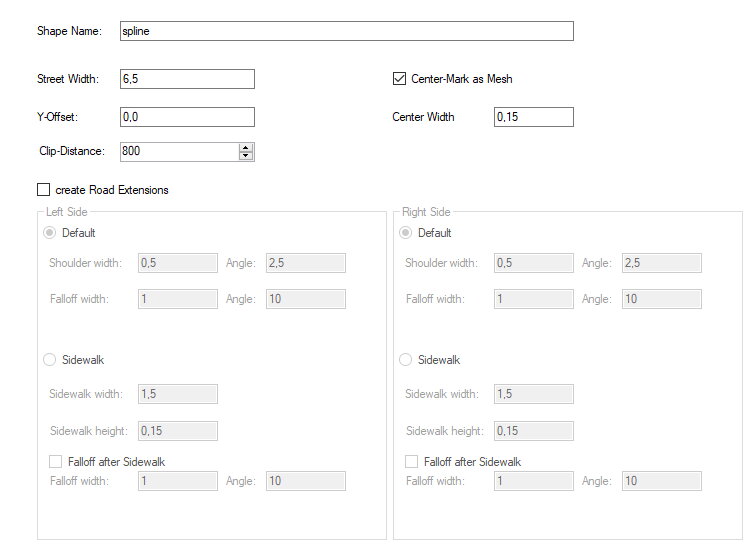Click Right Side Sidewalk width field
746x549 pixels.
tap(533, 394)
